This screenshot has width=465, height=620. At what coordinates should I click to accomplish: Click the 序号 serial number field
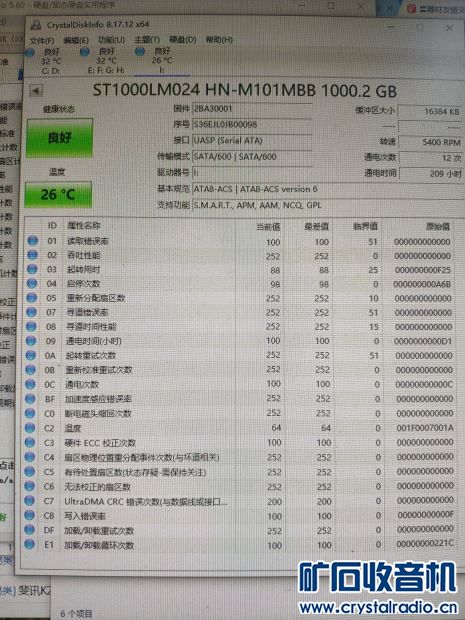click(252, 125)
